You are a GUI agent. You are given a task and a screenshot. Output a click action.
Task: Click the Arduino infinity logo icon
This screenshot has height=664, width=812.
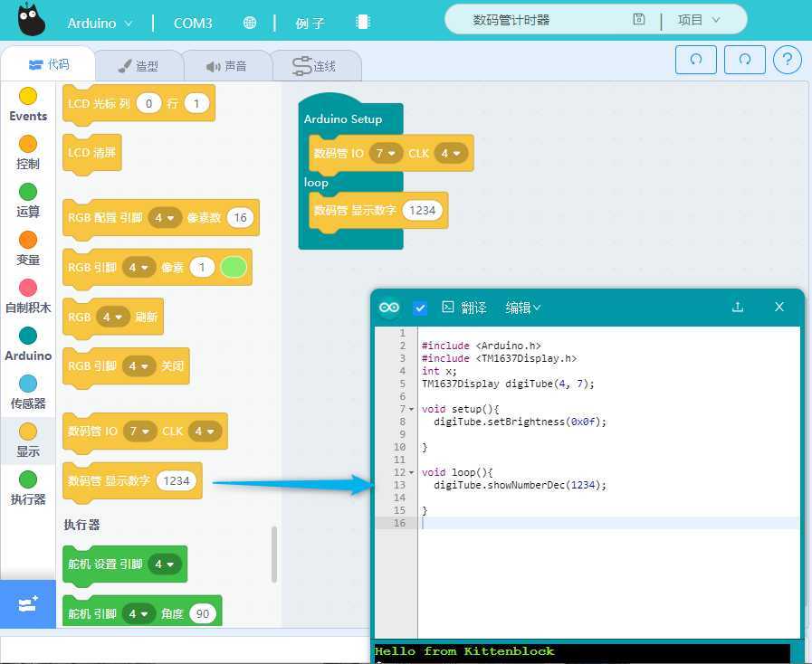[389, 308]
